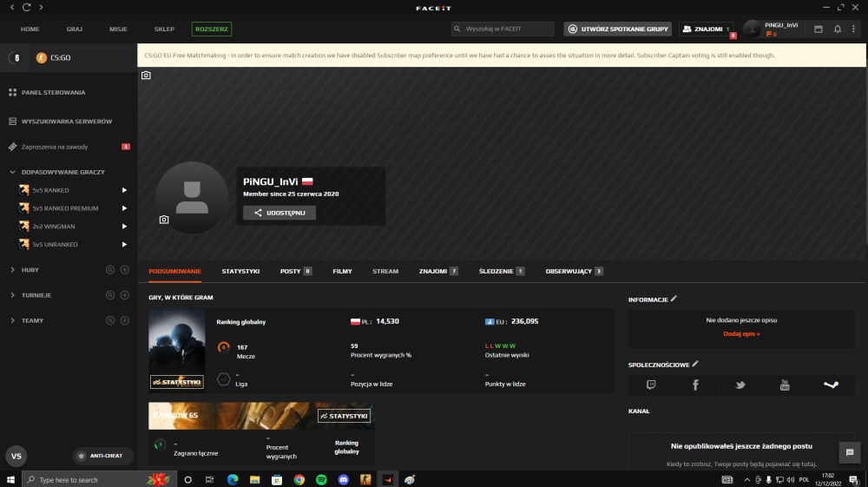Click the Udostępnij share button
The image size is (868, 487).
279,213
